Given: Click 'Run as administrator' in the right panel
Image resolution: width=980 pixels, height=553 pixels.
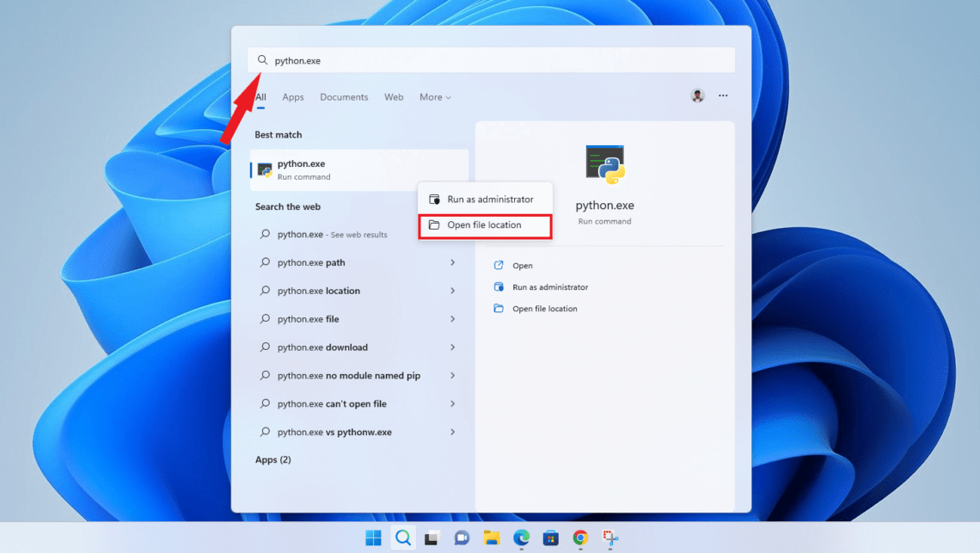Looking at the screenshot, I should (548, 286).
